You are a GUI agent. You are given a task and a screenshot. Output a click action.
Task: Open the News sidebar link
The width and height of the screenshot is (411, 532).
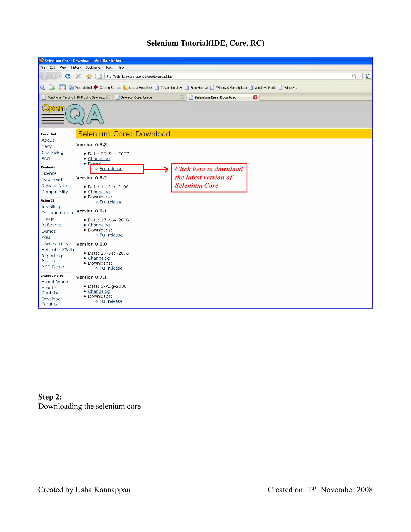click(x=47, y=146)
